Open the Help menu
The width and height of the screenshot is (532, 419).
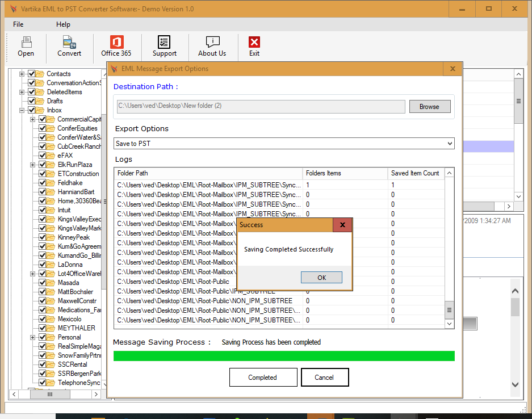point(63,24)
